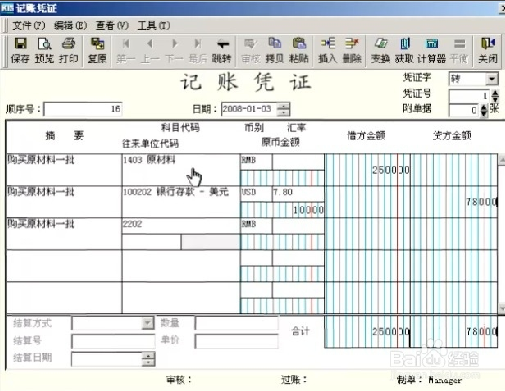The width and height of the screenshot is (505, 391).
Task: Insert a row with 插入 icon
Action: (x=328, y=50)
